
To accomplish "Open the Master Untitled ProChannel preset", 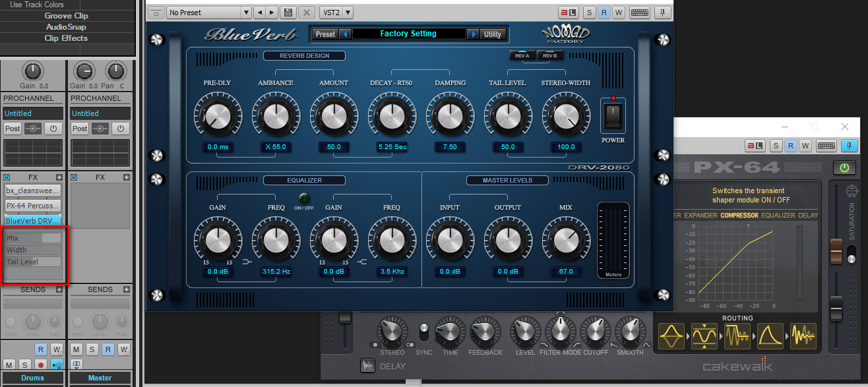I will pyautogui.click(x=101, y=113).
